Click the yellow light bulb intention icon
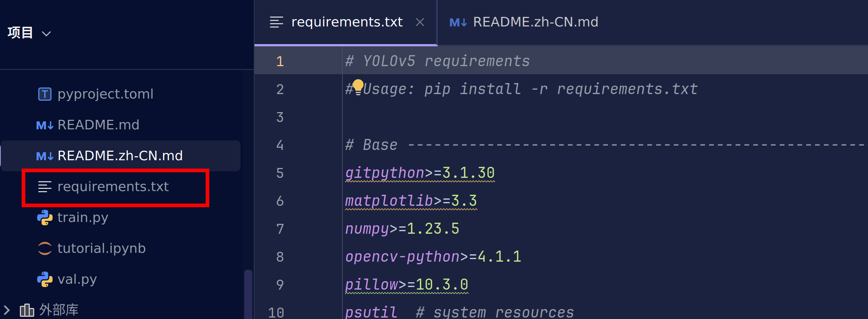 tap(358, 87)
